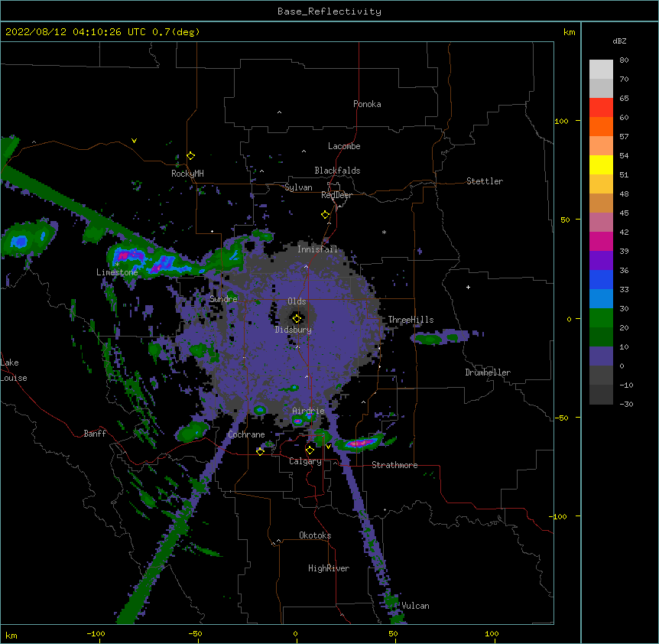The height and width of the screenshot is (644, 659).
Task: Click the Sylvan label on map
Action: coord(298,187)
